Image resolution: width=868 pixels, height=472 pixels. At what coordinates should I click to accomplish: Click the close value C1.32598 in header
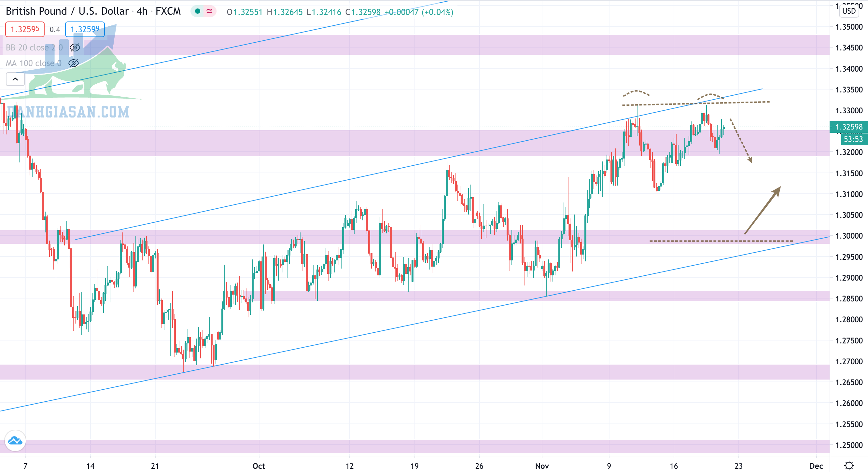(363, 12)
